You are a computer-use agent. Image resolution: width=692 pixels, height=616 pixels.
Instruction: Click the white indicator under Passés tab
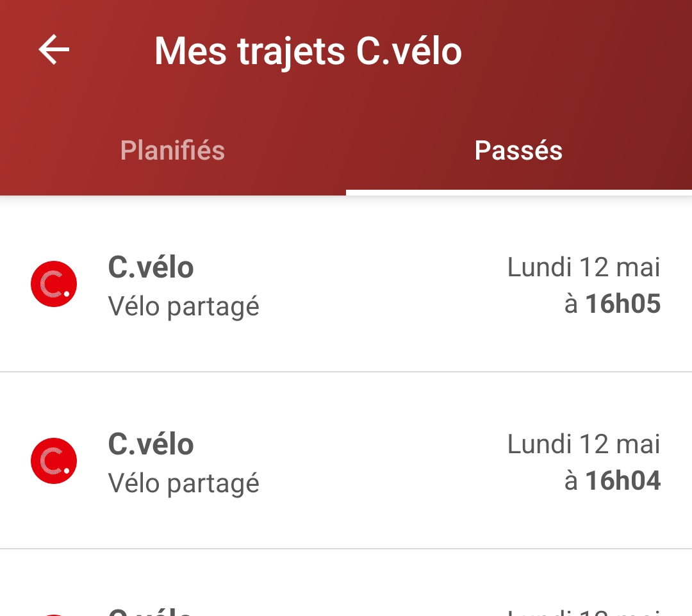(x=518, y=192)
